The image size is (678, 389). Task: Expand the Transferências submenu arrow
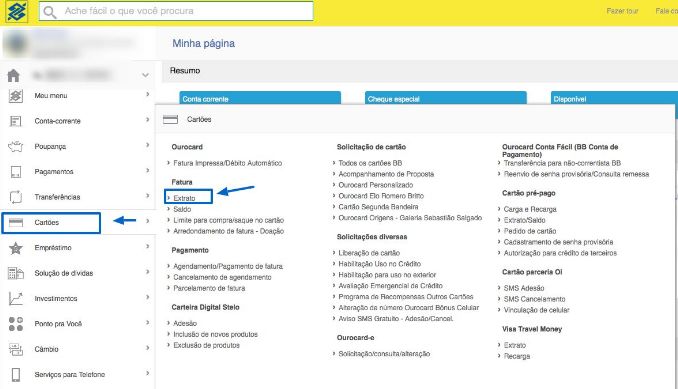[x=147, y=196]
